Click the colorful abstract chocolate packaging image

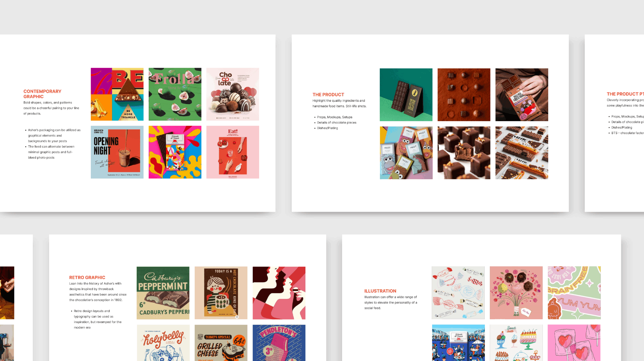(x=175, y=152)
